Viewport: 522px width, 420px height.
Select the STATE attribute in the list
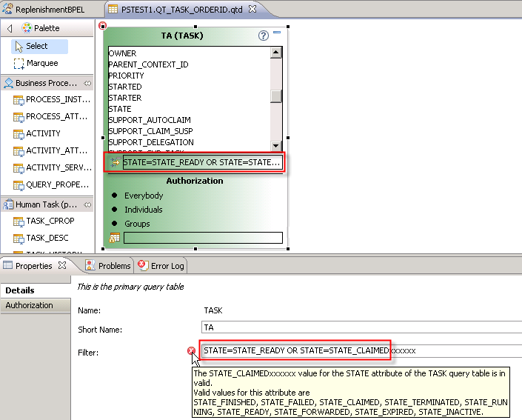(120, 109)
